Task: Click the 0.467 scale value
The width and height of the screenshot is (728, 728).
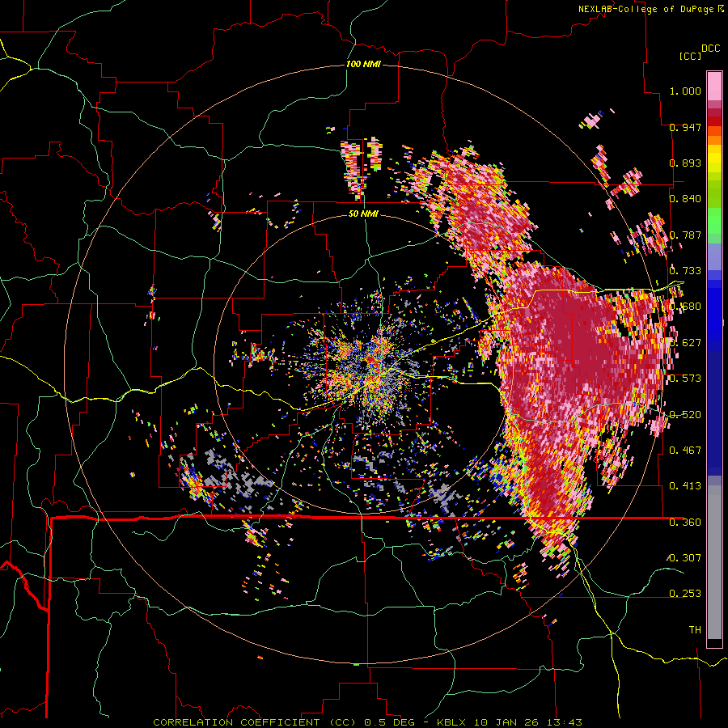Action: (x=685, y=450)
